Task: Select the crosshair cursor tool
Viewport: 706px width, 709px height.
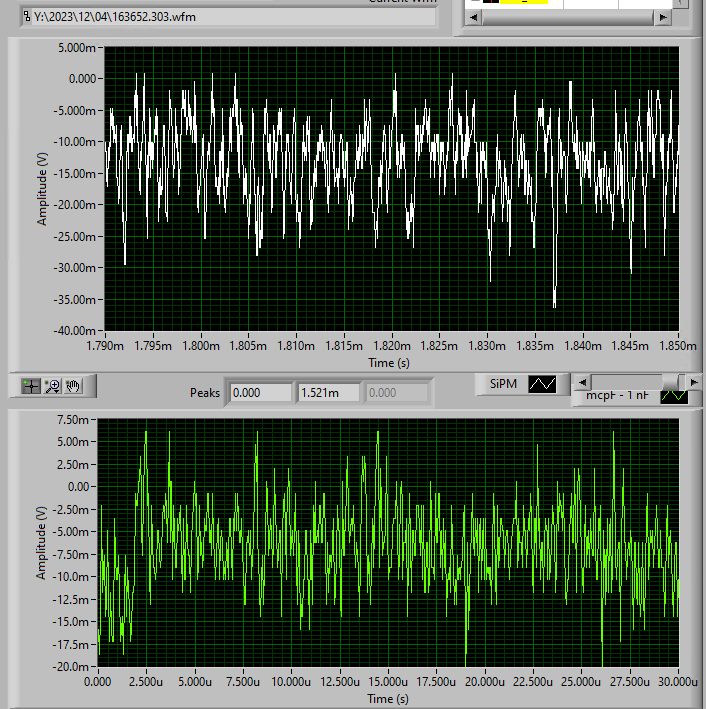Action: click(x=31, y=385)
